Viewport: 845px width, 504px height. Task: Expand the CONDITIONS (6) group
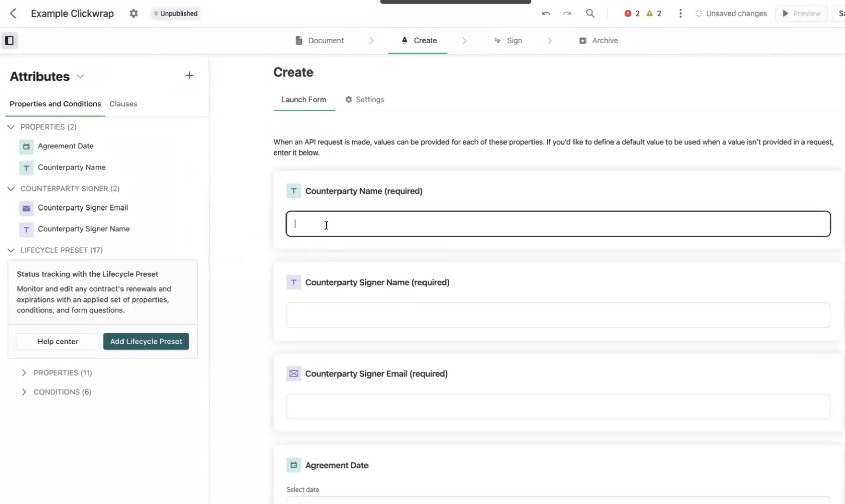point(24,392)
